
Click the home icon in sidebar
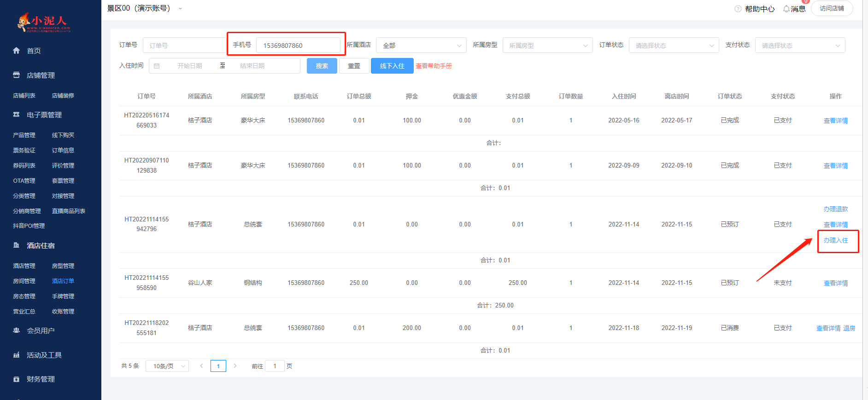coord(17,51)
